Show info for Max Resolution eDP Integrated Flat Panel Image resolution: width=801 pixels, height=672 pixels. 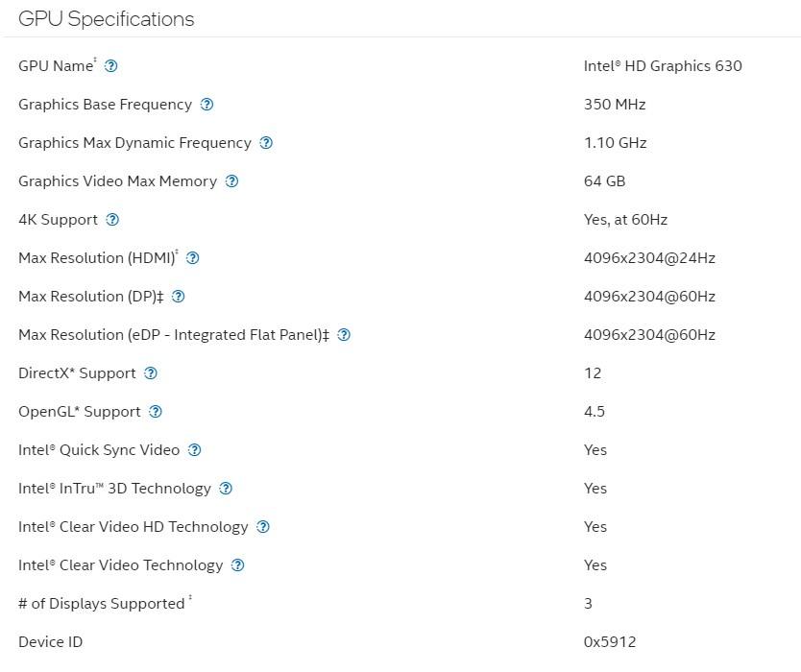(344, 335)
